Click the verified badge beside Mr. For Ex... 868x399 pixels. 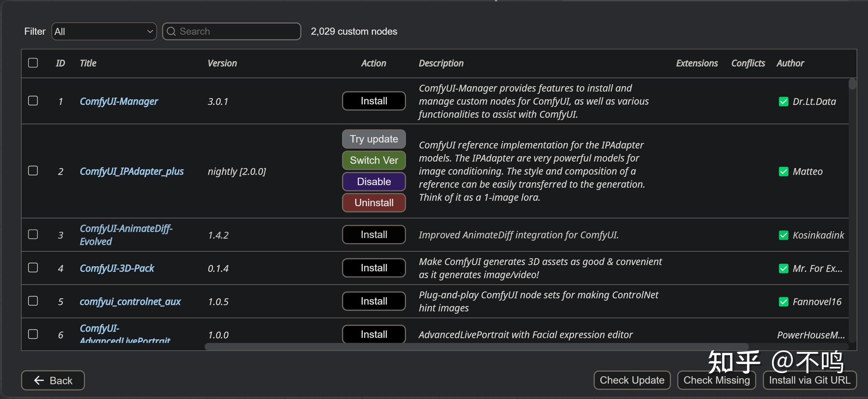coord(784,268)
